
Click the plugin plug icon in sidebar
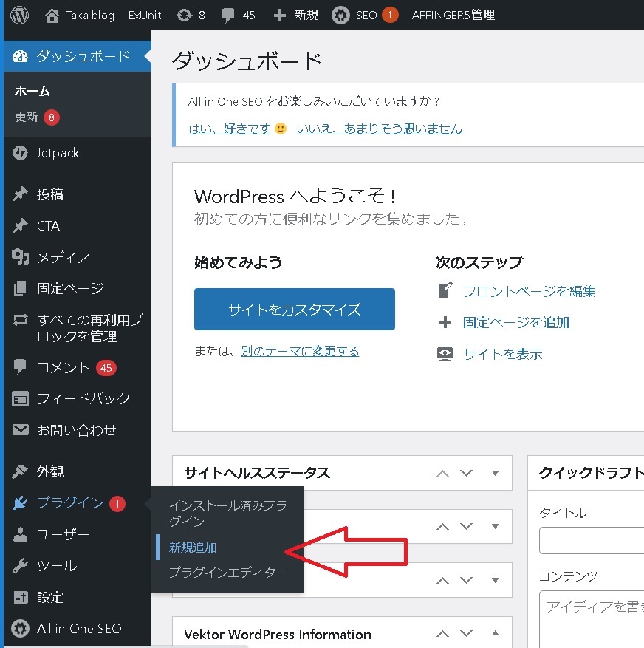20,502
